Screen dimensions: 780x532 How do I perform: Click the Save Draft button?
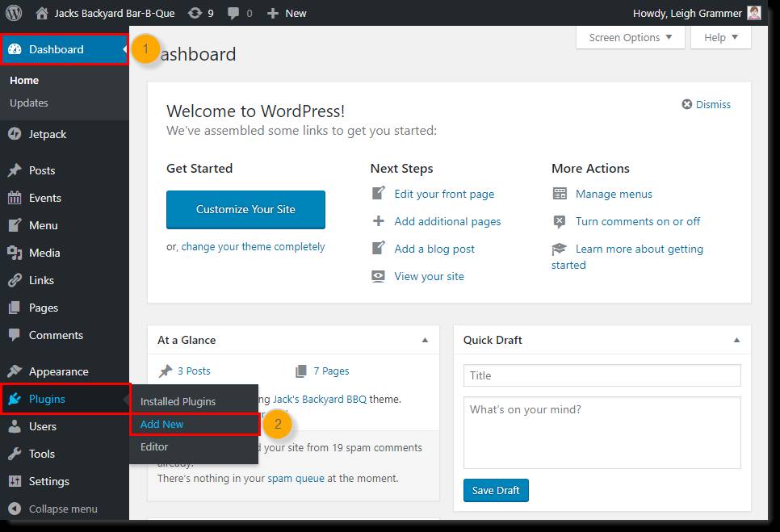click(x=496, y=490)
